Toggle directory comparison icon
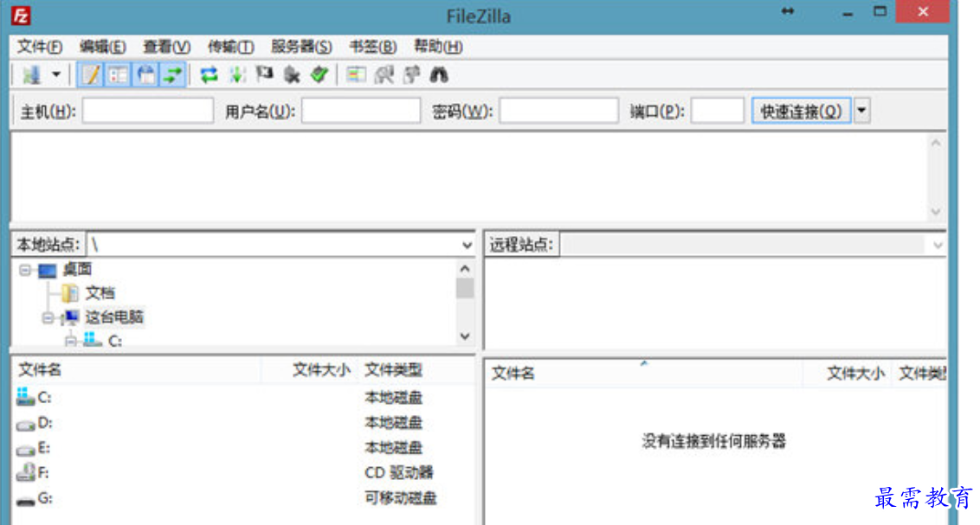 [384, 75]
